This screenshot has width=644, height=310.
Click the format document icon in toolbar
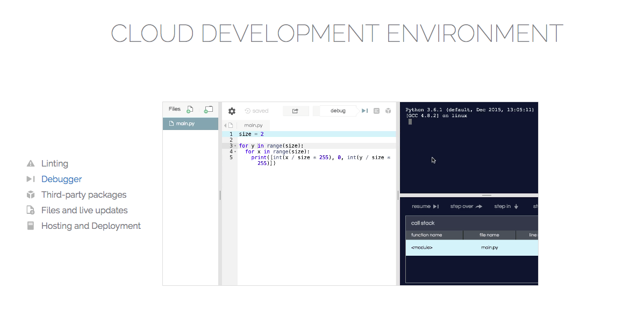(376, 111)
